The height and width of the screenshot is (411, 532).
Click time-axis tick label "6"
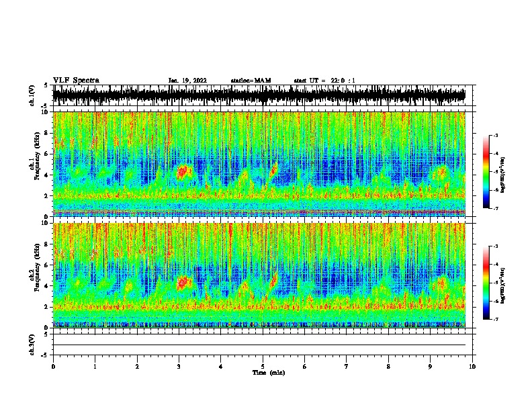[304, 367]
